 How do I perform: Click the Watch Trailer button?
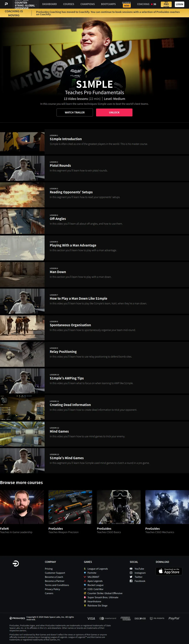[x=75, y=112]
